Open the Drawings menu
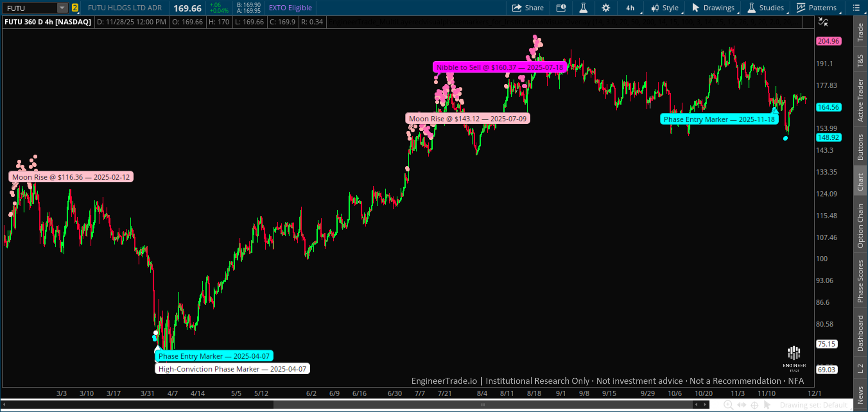The width and height of the screenshot is (868, 412). coord(713,8)
